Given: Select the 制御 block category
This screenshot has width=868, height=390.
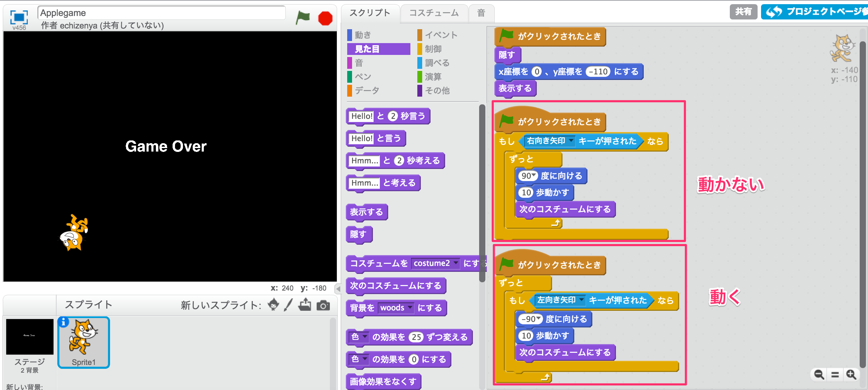Looking at the screenshot, I should [x=433, y=49].
